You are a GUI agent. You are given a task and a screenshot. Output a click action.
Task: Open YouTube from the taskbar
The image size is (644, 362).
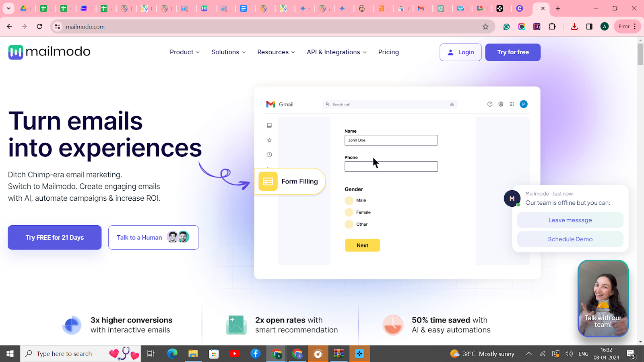coord(235,354)
